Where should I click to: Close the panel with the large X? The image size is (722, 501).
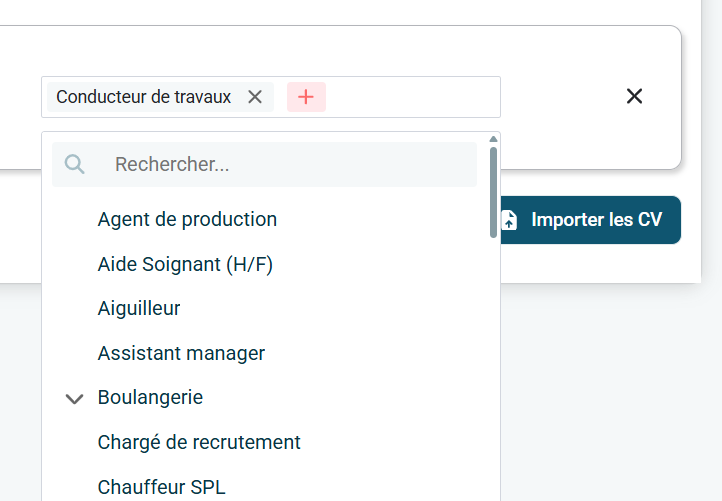pos(634,96)
